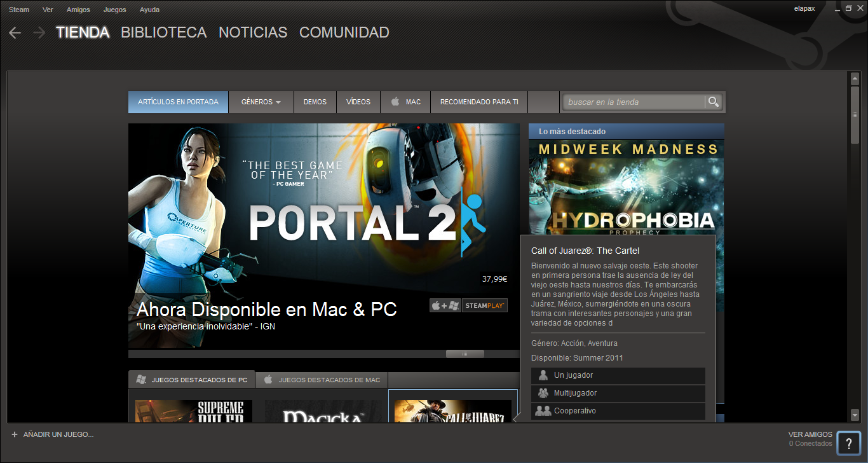Image resolution: width=868 pixels, height=463 pixels.
Task: Switch to the NOTICIAS section
Action: coord(253,32)
